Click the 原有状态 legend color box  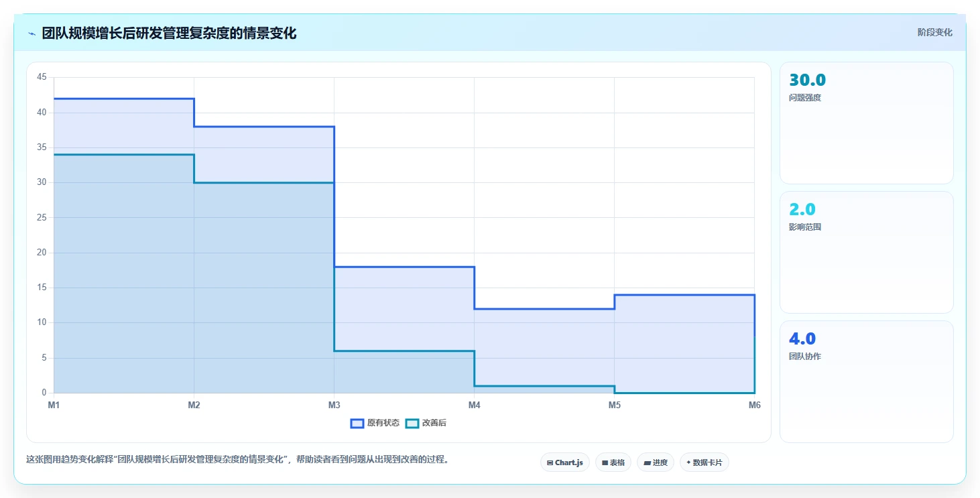[357, 423]
